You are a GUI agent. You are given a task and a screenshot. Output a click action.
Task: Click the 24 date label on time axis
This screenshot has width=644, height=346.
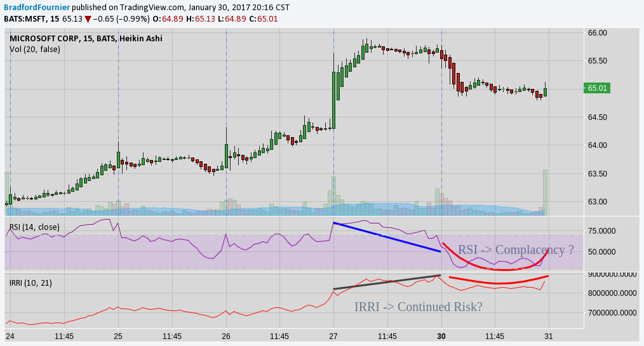point(10,336)
